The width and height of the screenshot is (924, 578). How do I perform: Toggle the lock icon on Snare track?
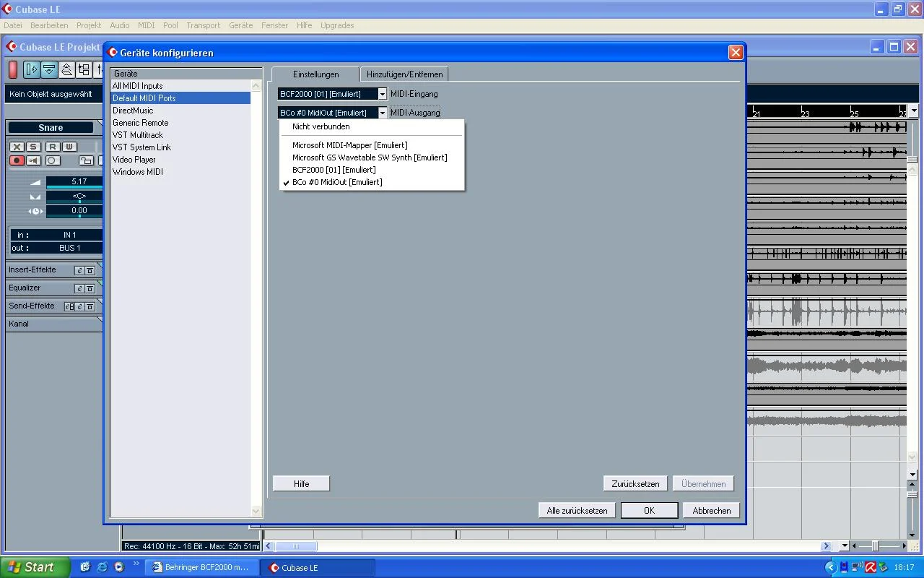click(x=86, y=160)
